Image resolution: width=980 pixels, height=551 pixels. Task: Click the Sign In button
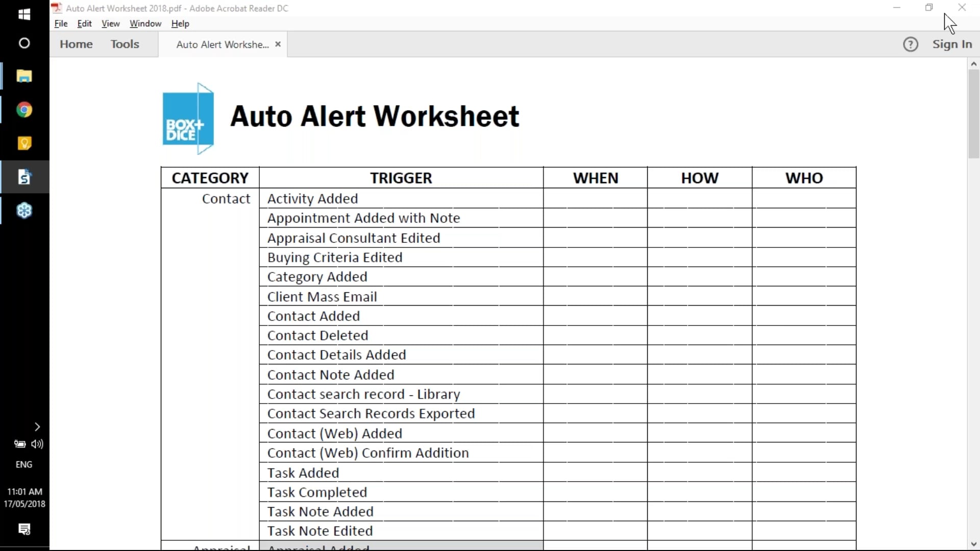pos(952,44)
